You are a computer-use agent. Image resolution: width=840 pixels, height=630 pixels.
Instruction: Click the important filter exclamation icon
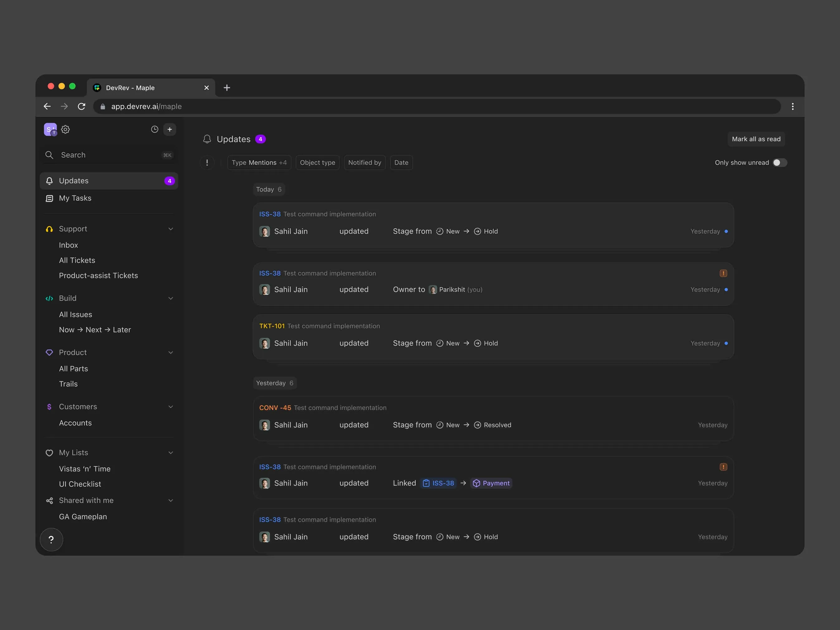(207, 163)
